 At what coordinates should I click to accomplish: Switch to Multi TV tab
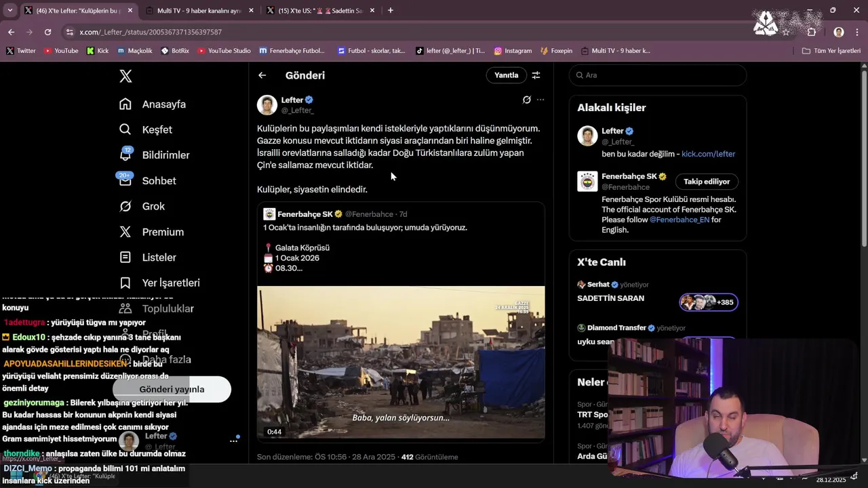(199, 10)
